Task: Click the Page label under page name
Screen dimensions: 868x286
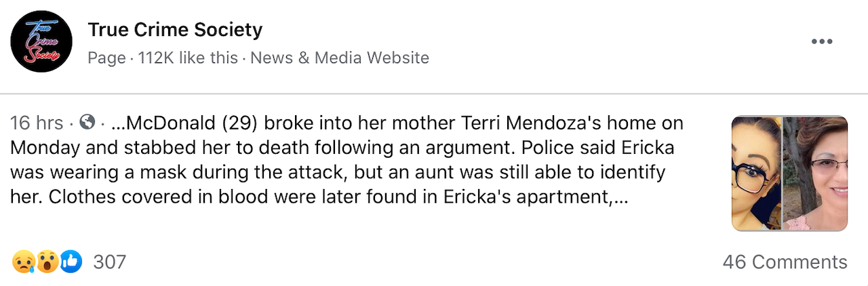Action: click(106, 58)
